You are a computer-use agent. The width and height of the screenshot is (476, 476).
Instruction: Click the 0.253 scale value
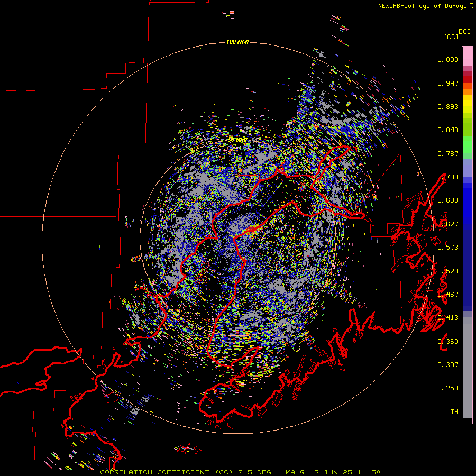tap(448, 388)
